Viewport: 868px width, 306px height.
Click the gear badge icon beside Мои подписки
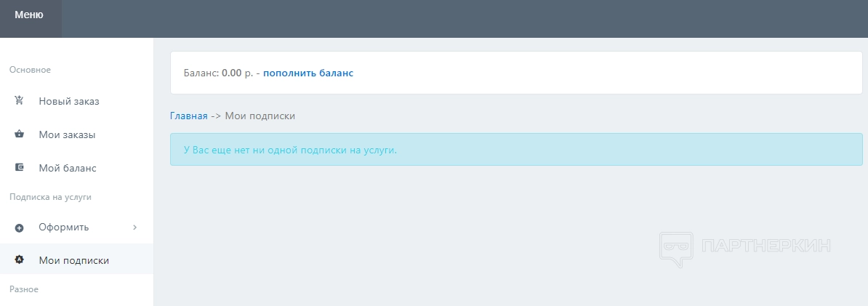[x=20, y=260]
